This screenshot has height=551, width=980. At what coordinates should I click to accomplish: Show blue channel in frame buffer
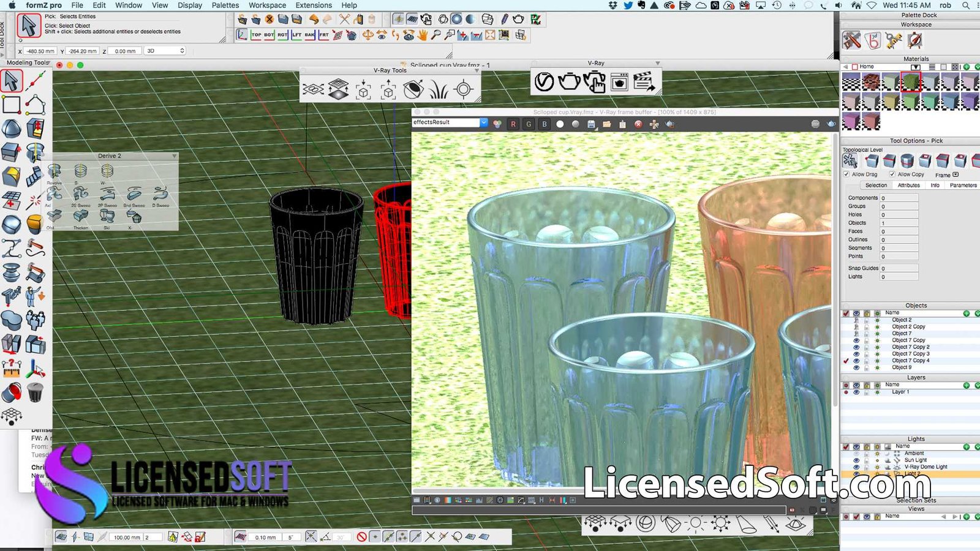[x=544, y=124]
